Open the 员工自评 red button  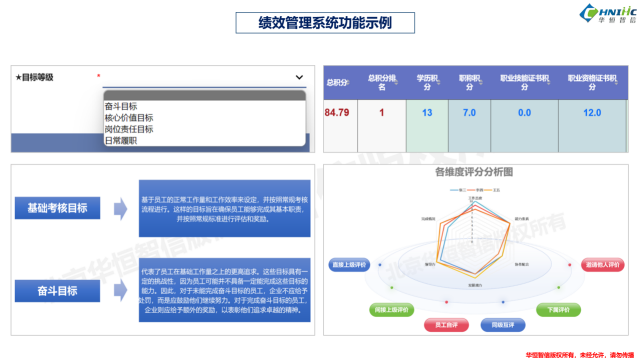click(446, 325)
